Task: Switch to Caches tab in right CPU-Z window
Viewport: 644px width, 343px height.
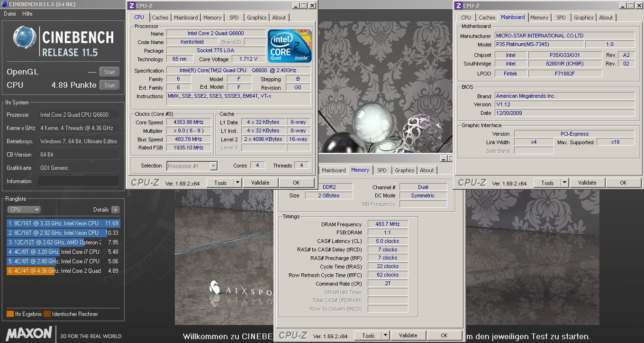Action: pyautogui.click(x=487, y=18)
